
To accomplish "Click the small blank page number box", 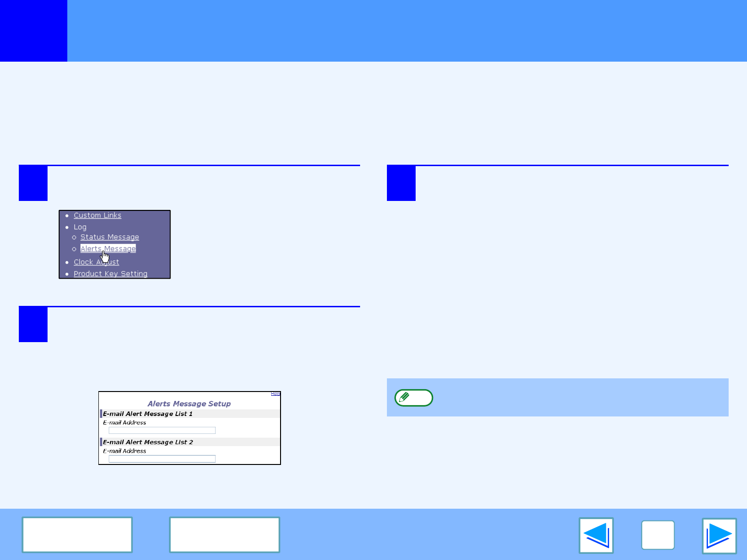I will click(658, 535).
